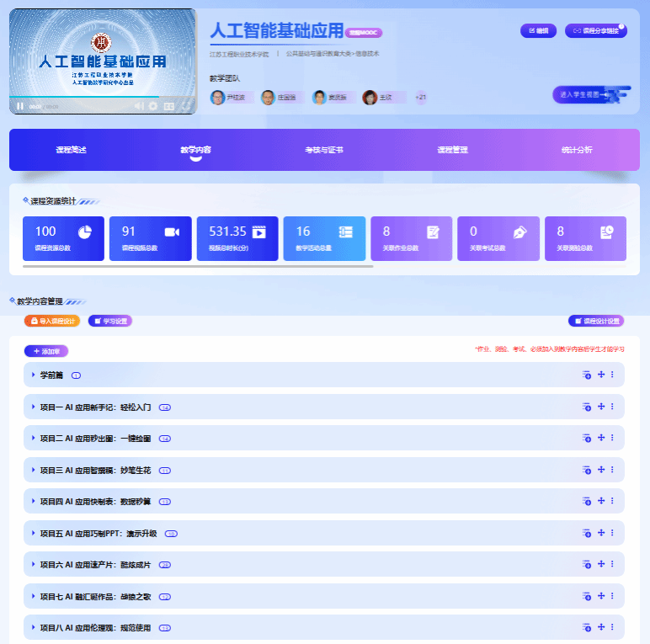Click the 导入课程设计 button
Viewport: 650px width, 644px height.
[52, 321]
